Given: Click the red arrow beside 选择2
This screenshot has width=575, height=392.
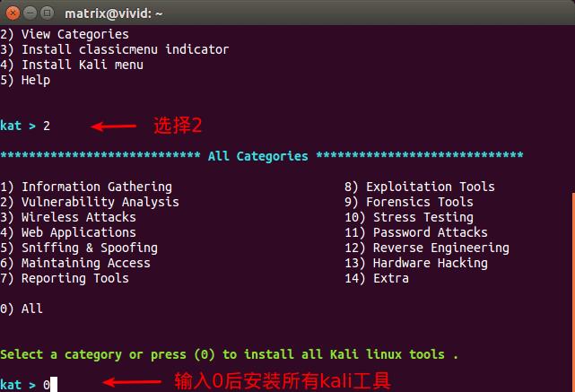Looking at the screenshot, I should 114,126.
